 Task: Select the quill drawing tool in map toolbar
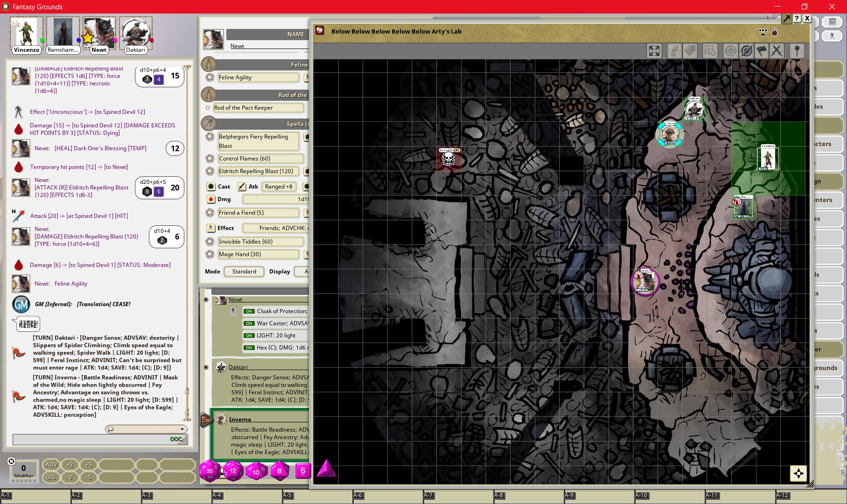pos(674,51)
